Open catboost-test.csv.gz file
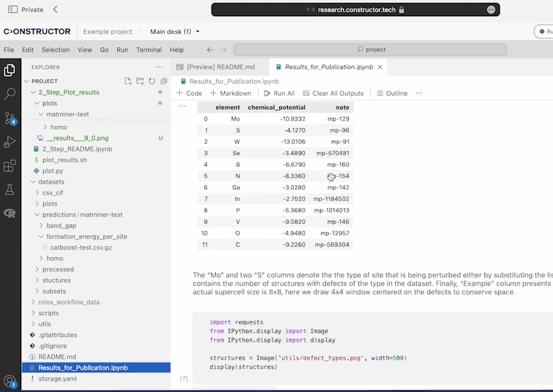Screen dimensions: 553x392 [x=81, y=248]
